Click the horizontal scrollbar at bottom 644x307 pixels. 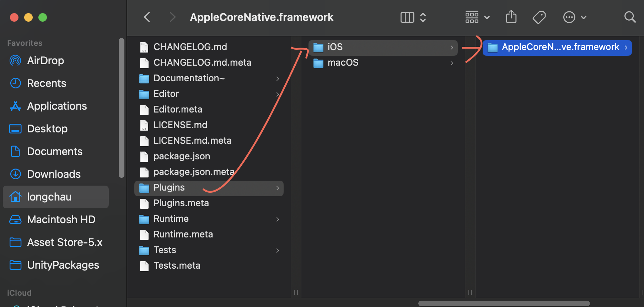(504, 303)
